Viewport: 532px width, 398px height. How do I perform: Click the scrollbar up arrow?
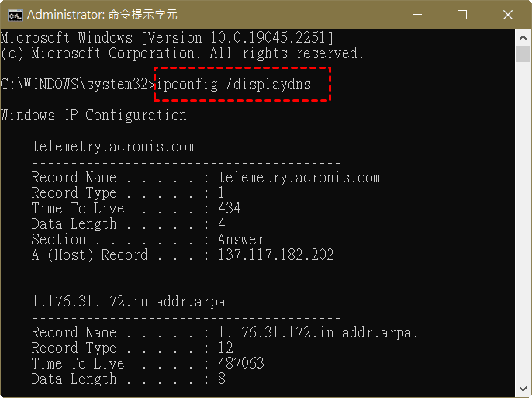click(x=523, y=37)
